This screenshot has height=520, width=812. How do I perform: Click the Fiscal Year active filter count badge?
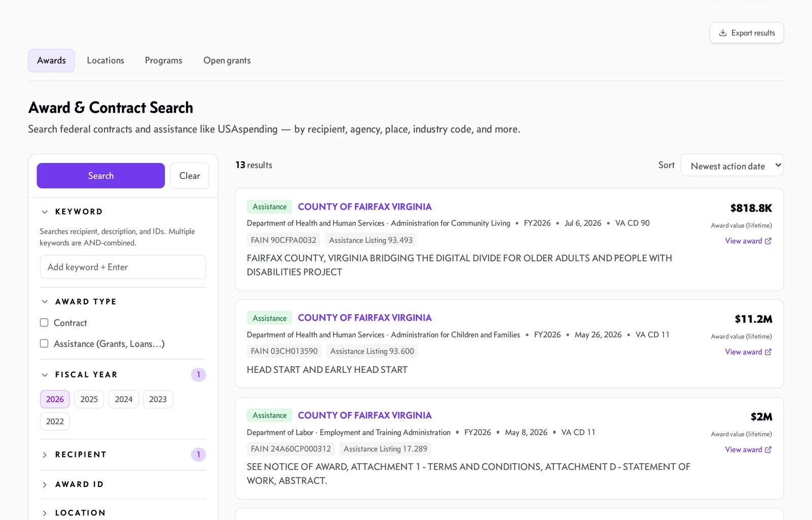tap(198, 374)
